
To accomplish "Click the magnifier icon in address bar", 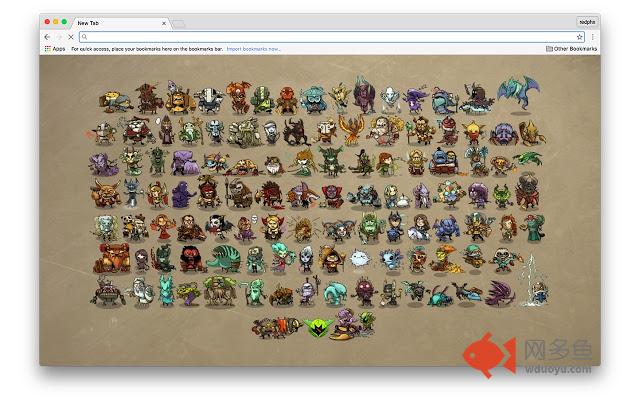I will click(84, 37).
